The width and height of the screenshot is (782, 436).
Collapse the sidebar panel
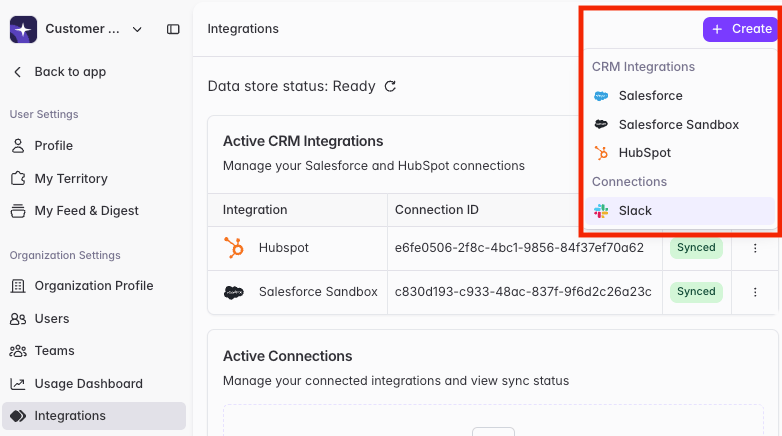[173, 29]
